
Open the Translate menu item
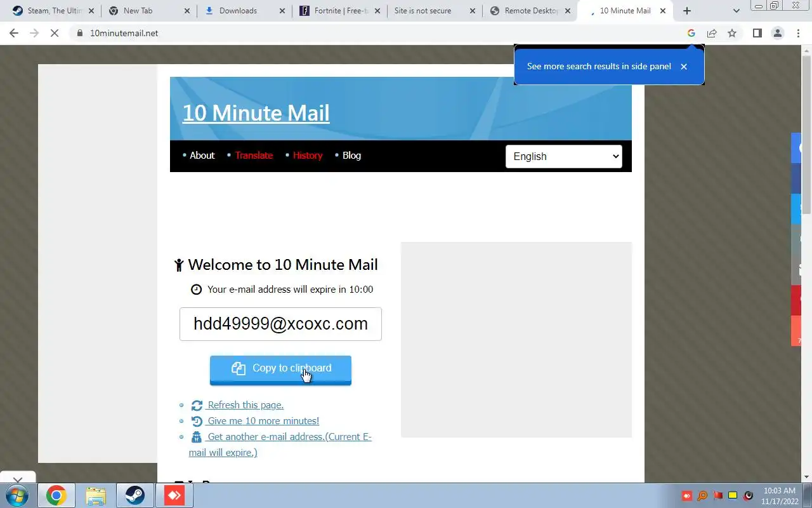(254, 156)
